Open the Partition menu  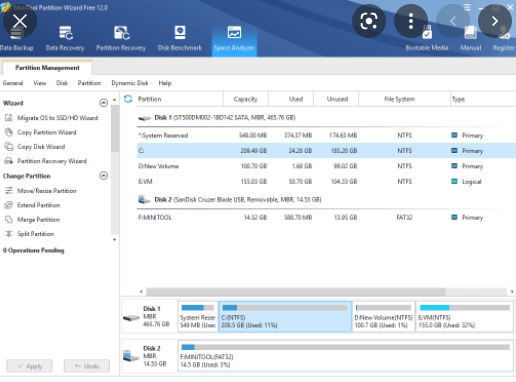click(x=89, y=83)
